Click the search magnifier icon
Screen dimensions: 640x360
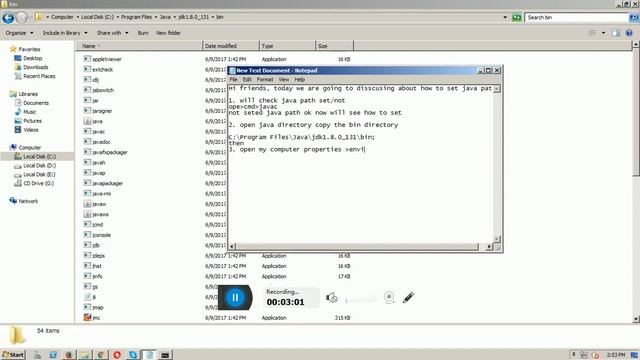click(x=634, y=18)
